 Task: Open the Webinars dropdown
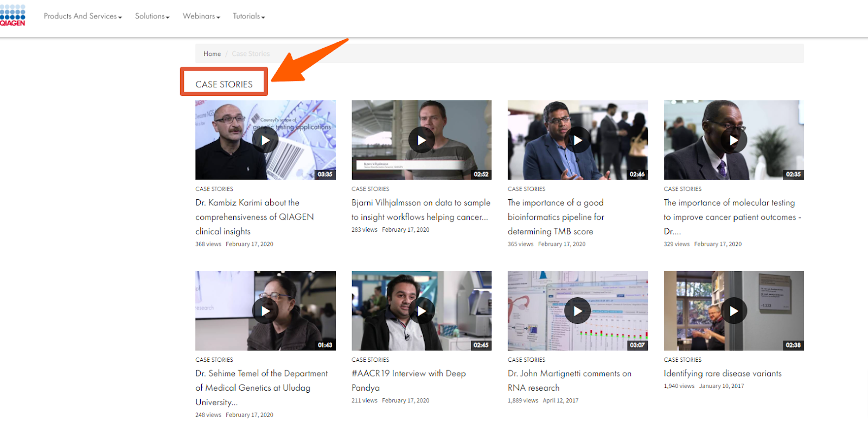click(x=201, y=16)
